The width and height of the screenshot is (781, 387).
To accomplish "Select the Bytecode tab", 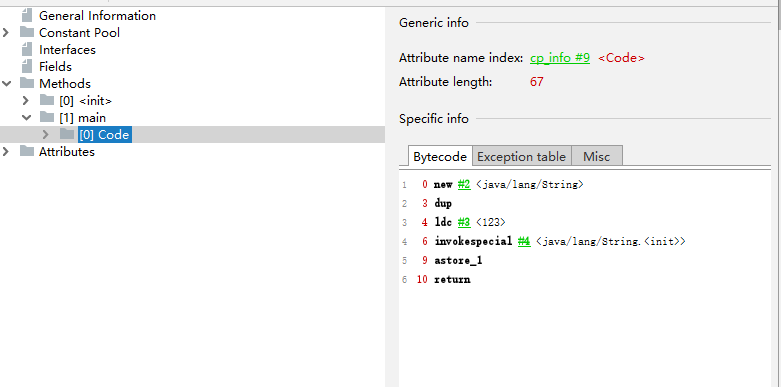I will (440, 156).
